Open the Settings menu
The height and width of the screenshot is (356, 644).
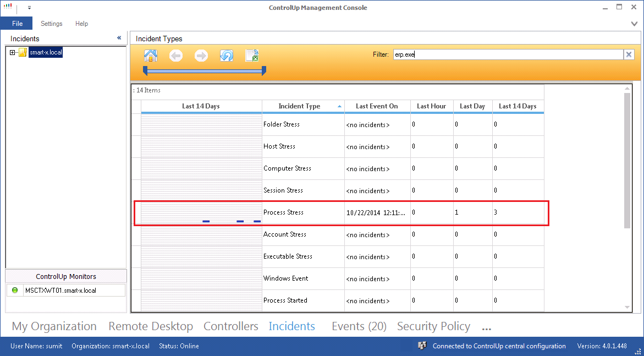(x=51, y=24)
